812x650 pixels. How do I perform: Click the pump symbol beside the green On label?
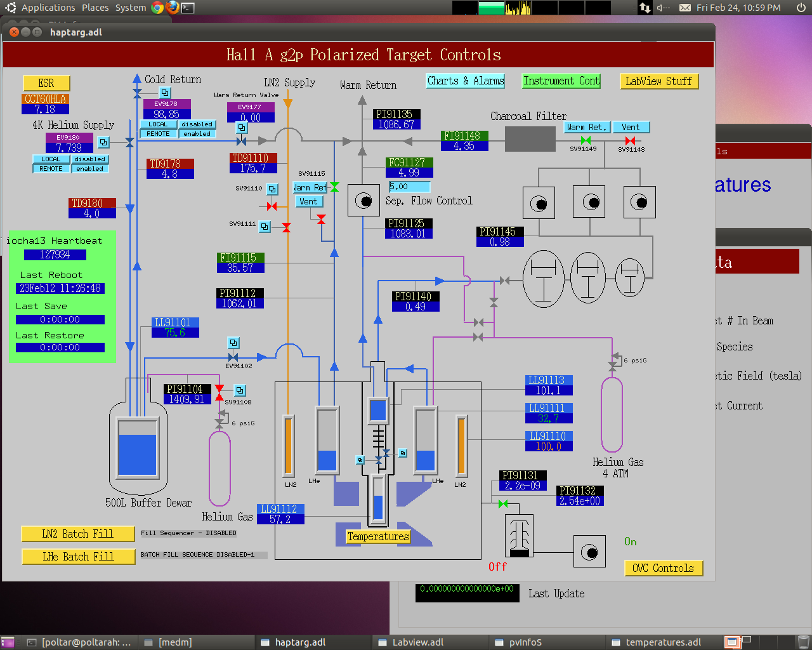(x=589, y=552)
